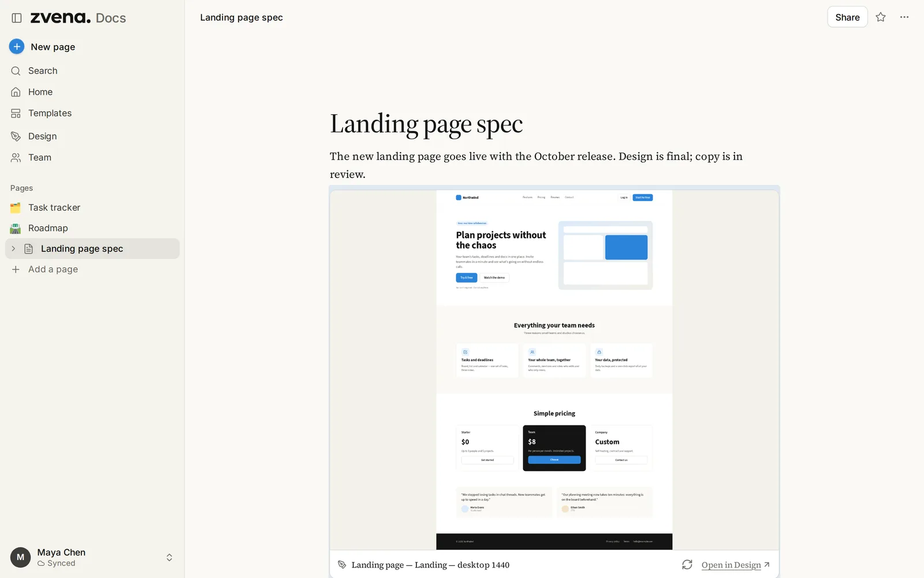
Task: Click the embed caption 'Landing page — Landing — desktop 1440'
Action: [x=430, y=565]
